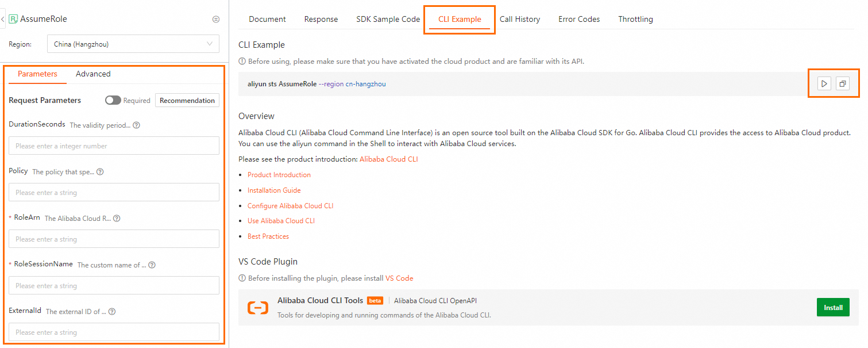This screenshot has height=348, width=868.
Task: Toggle the Required parameters switch
Action: tap(113, 100)
